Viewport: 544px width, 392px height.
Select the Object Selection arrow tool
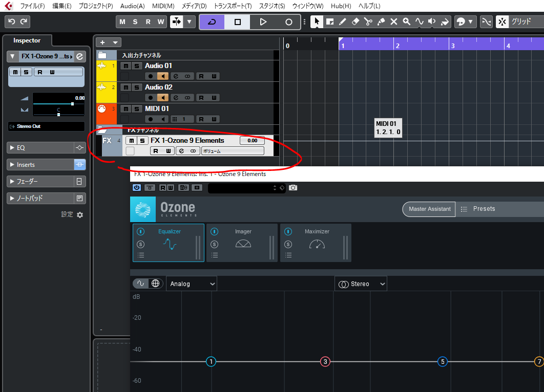316,22
